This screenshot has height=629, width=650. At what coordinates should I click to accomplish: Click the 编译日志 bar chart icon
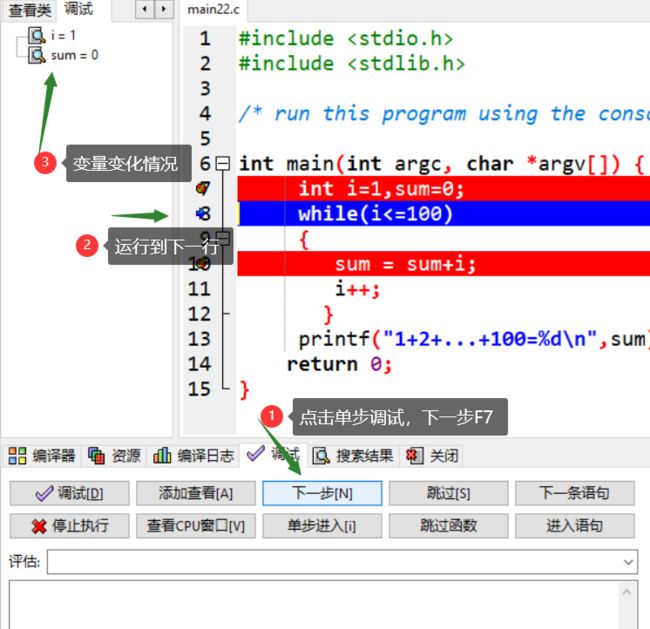(x=162, y=455)
